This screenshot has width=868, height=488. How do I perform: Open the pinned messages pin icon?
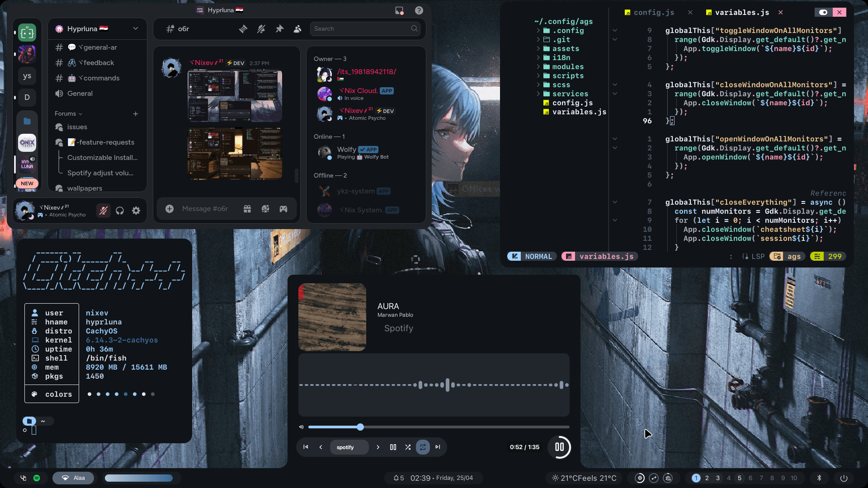[279, 29]
